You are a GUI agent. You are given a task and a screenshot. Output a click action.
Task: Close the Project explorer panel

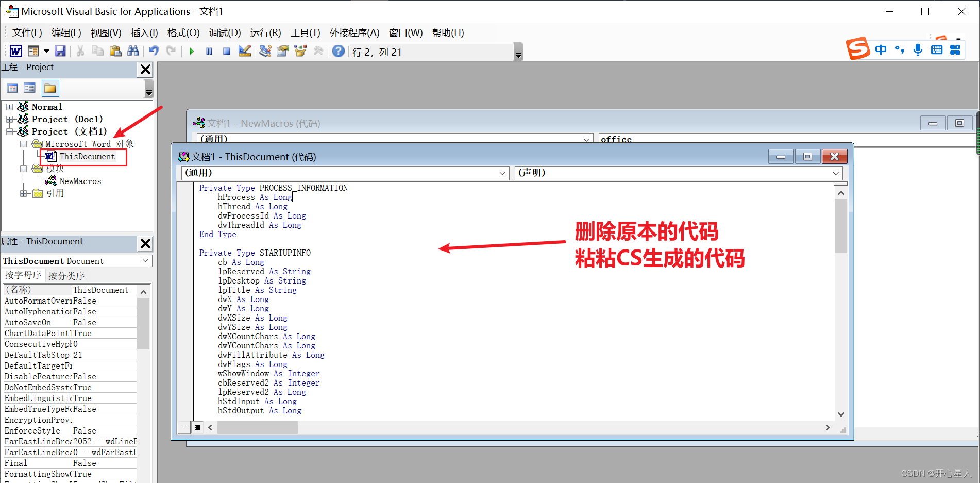pyautogui.click(x=146, y=69)
